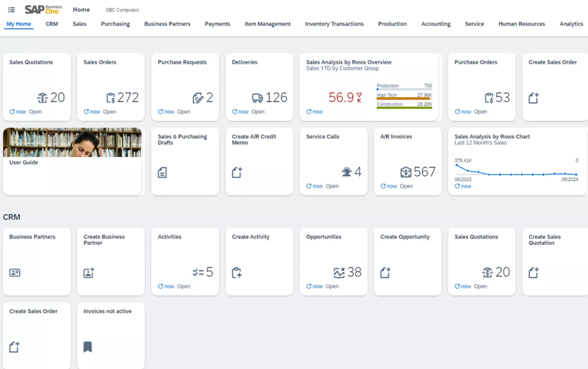Click the phone icon on Service Calls tile
This screenshot has width=588, height=369.
(x=345, y=171)
